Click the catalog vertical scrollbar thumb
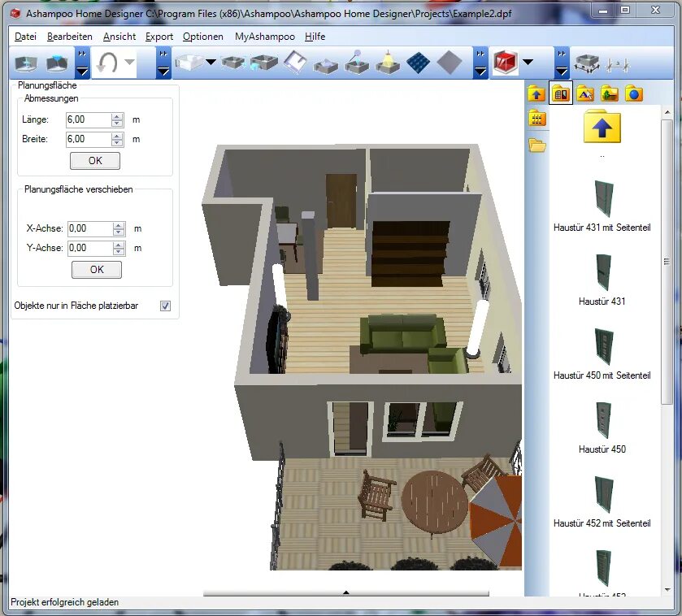 667,262
